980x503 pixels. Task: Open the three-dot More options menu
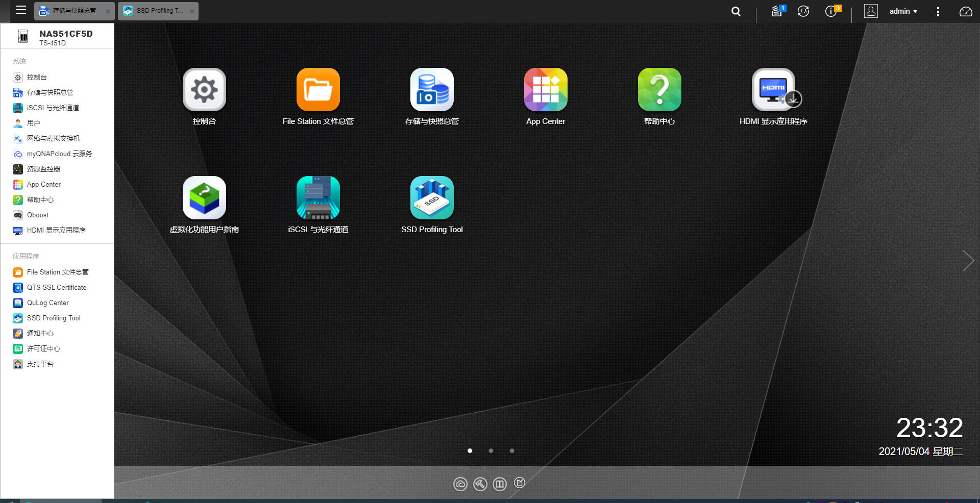[x=938, y=11]
